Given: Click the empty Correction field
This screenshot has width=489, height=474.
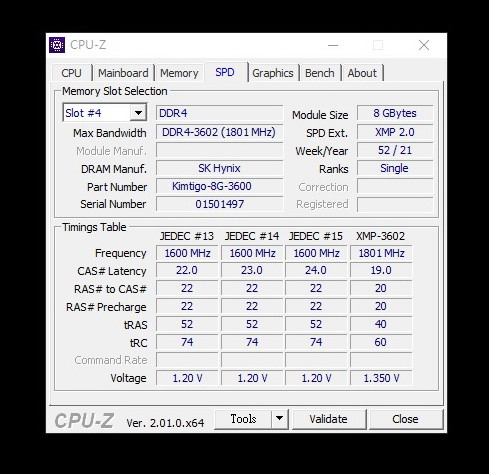Looking at the screenshot, I should pyautogui.click(x=395, y=186).
